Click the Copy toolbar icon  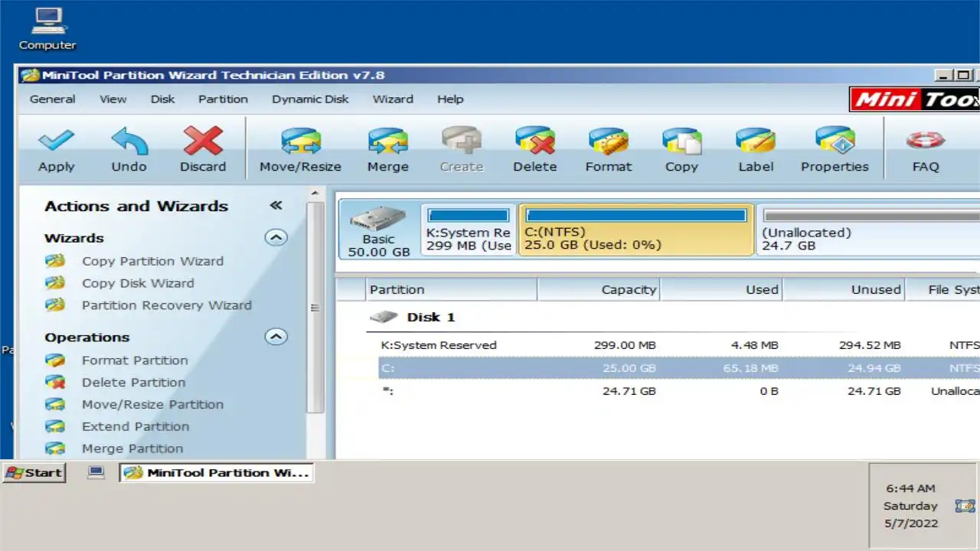pos(681,141)
